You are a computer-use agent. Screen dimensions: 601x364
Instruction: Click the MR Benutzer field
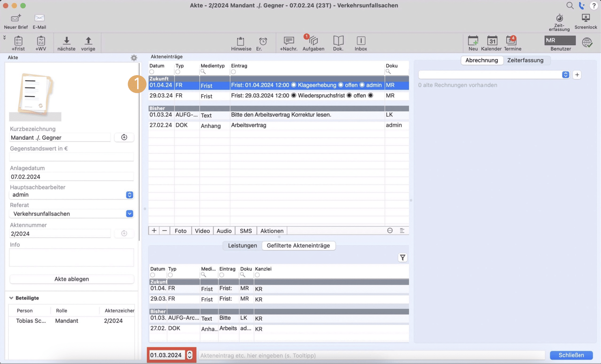pos(560,40)
